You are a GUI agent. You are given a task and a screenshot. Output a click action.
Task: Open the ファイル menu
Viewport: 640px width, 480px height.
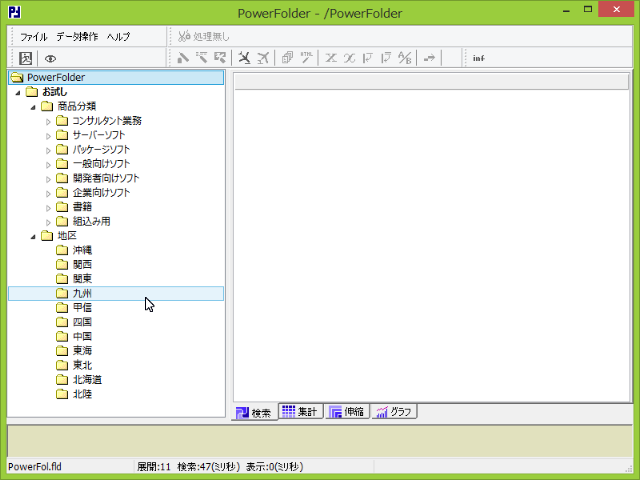click(34, 36)
